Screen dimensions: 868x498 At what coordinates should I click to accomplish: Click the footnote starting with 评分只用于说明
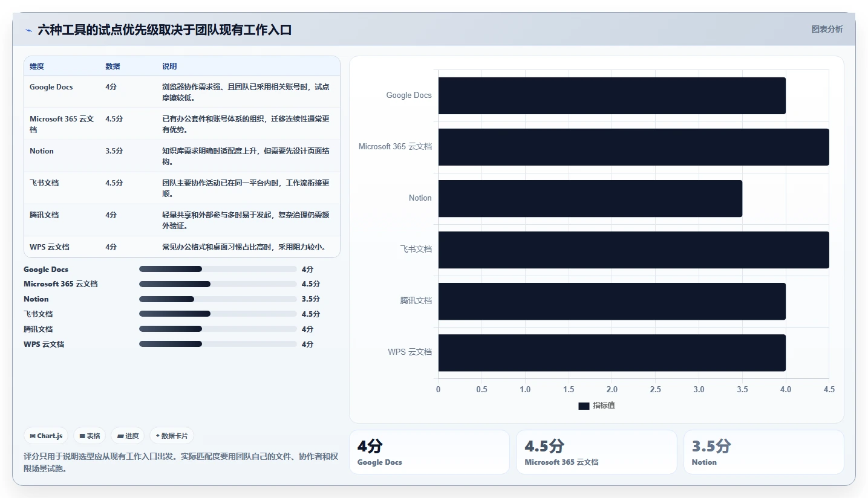tap(181, 462)
